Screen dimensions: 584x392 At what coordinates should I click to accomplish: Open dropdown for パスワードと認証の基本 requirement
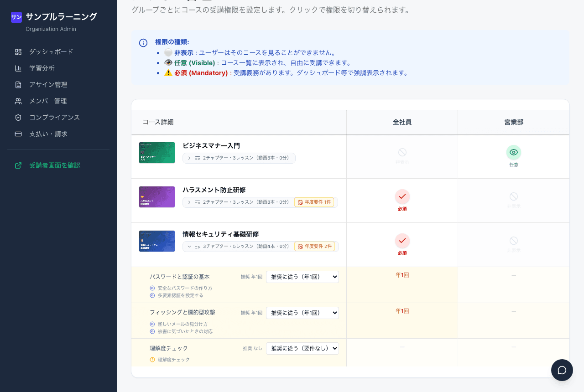[x=302, y=277]
